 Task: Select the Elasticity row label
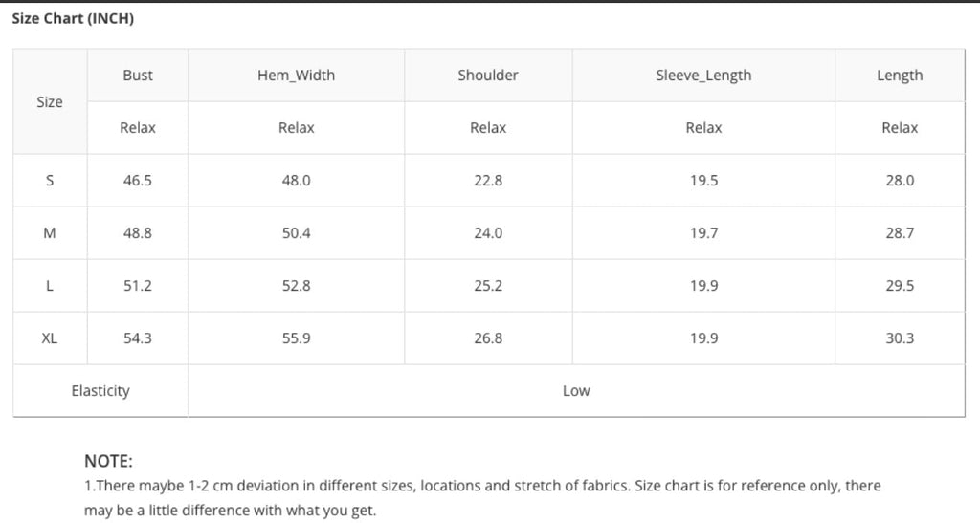(100, 391)
